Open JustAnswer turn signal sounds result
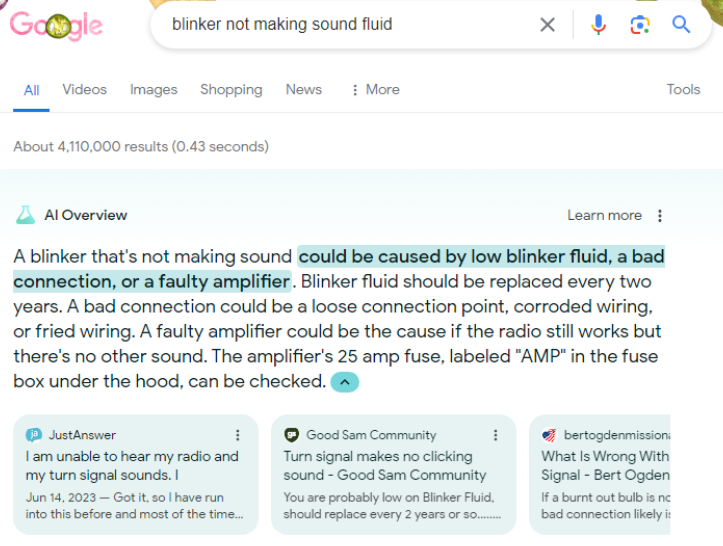Image resolution: width=723 pixels, height=546 pixels. pos(132,466)
